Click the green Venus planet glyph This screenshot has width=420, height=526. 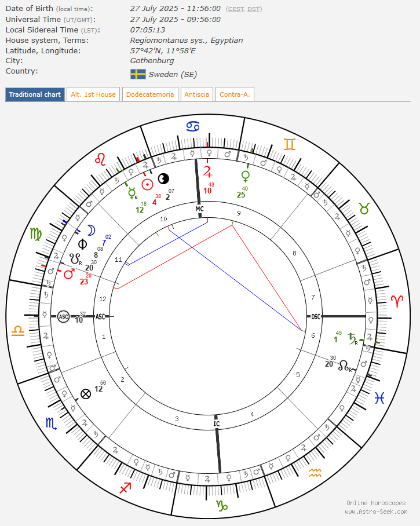coord(246,176)
